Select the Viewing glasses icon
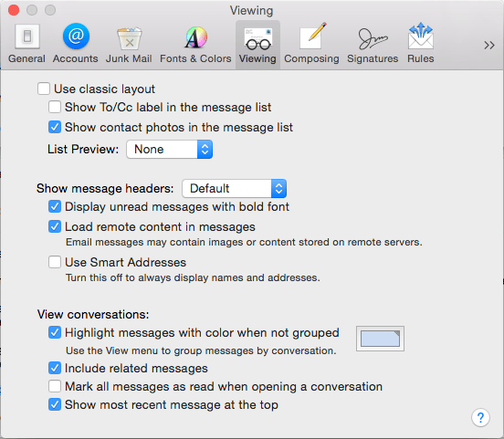 coord(257,39)
